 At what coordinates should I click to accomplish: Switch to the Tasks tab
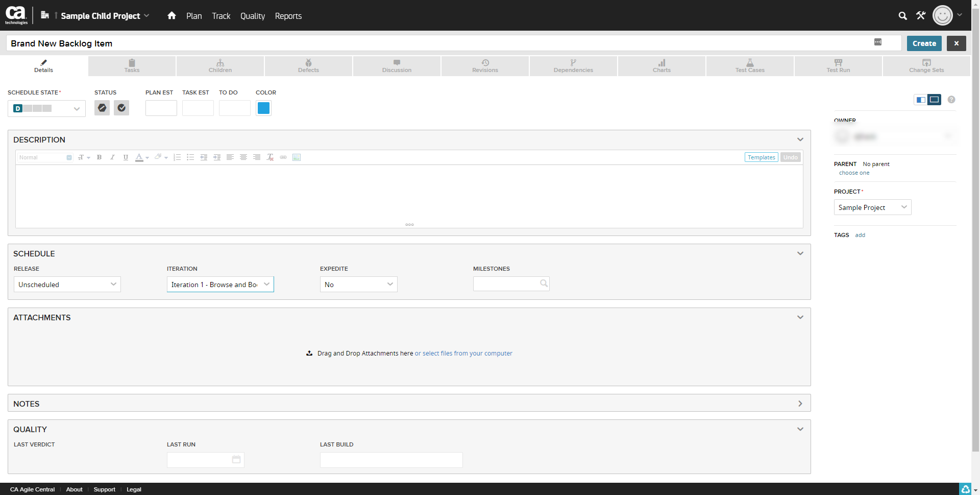(132, 66)
